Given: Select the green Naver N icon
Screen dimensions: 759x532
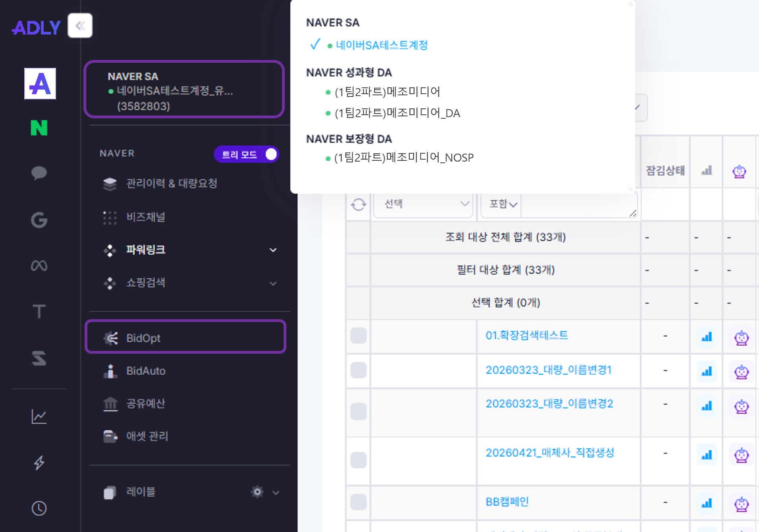Looking at the screenshot, I should (39, 128).
